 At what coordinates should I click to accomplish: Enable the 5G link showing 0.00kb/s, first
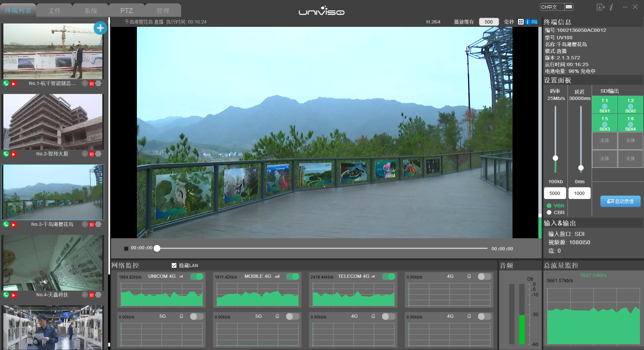197,316
